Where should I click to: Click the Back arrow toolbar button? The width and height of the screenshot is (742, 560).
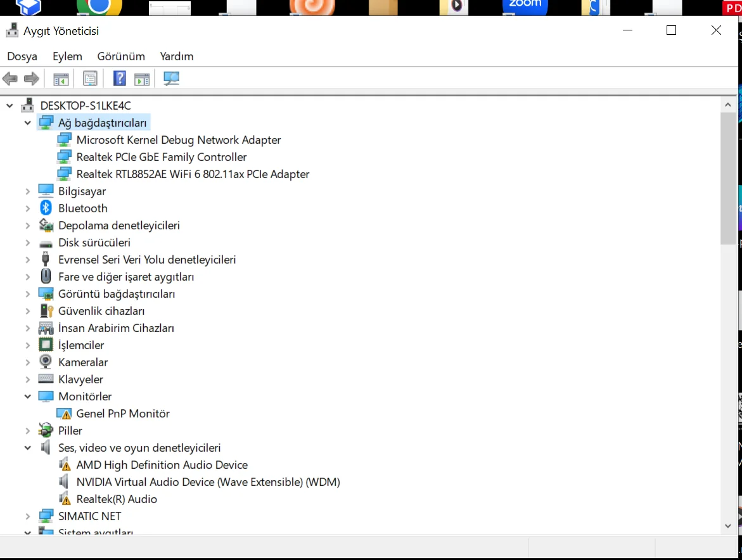[10, 79]
